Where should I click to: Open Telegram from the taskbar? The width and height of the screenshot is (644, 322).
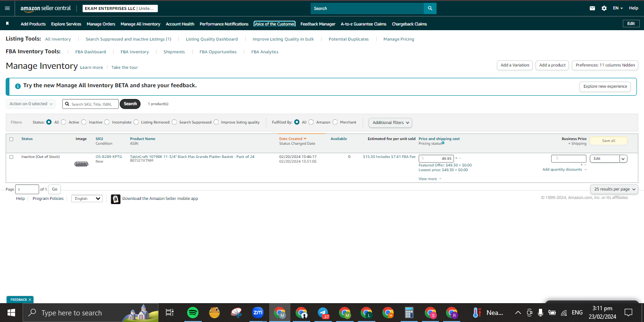tap(323, 313)
